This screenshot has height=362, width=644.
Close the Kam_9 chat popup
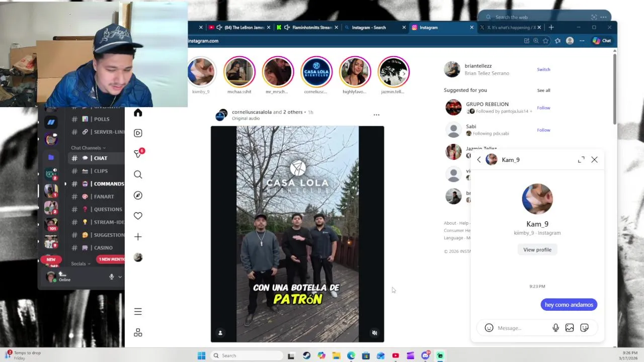[594, 160]
